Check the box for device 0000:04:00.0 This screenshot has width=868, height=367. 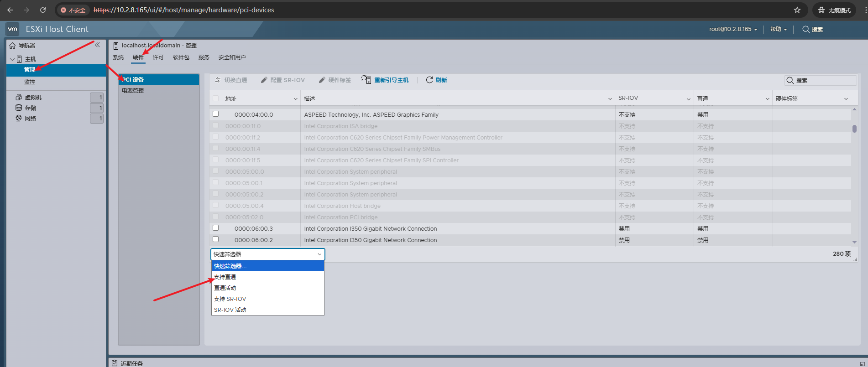pos(216,114)
